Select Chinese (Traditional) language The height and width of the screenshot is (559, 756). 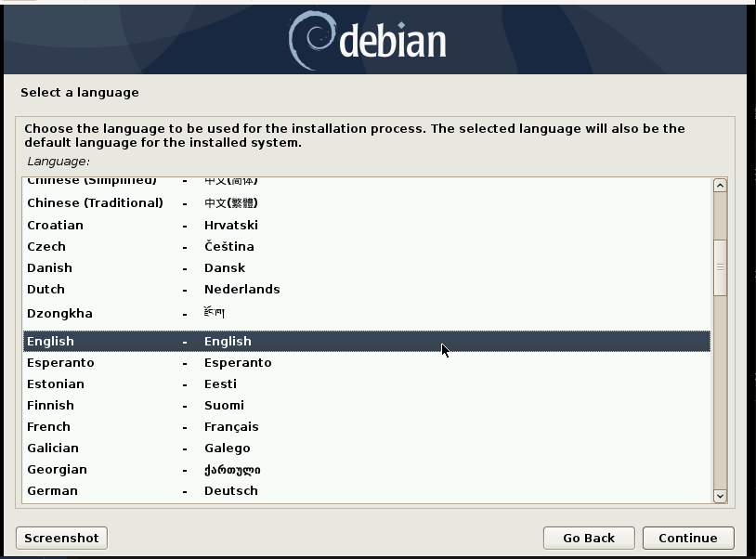(x=367, y=202)
